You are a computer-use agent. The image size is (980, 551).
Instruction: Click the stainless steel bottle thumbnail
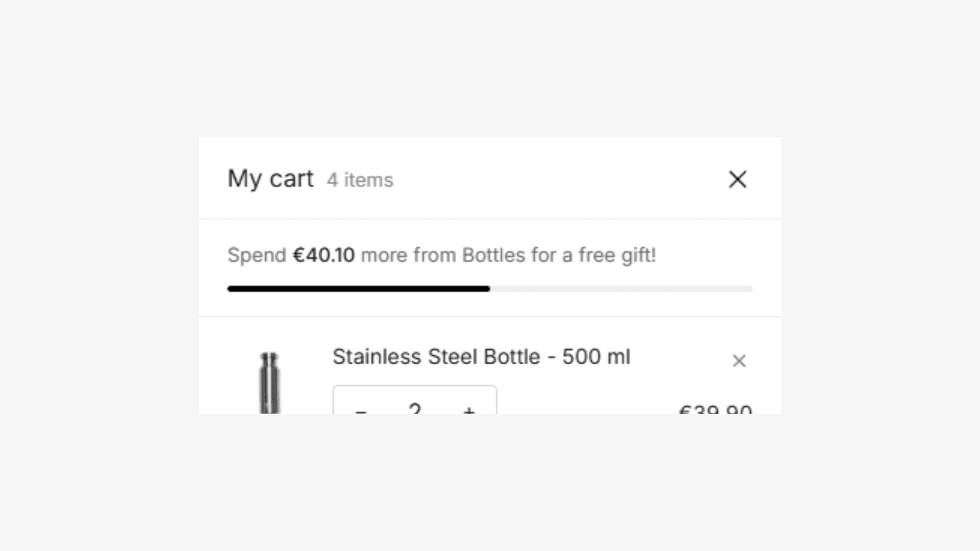[269, 383]
